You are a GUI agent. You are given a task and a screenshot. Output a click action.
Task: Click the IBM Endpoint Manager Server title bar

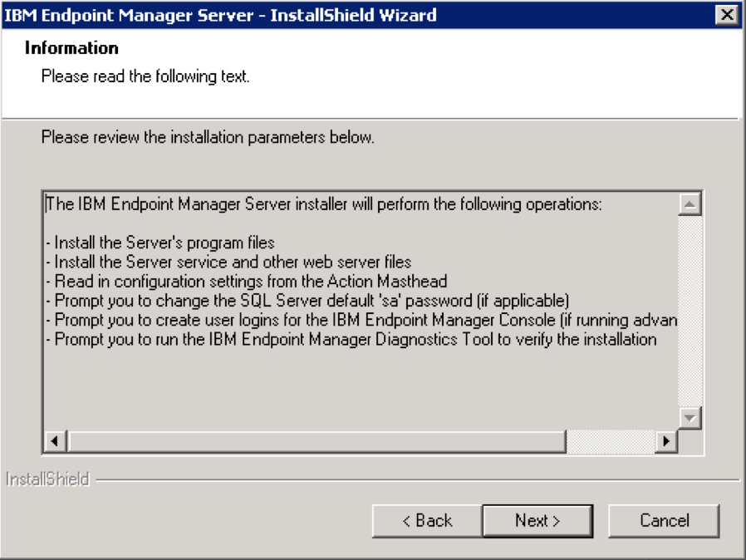(332, 15)
